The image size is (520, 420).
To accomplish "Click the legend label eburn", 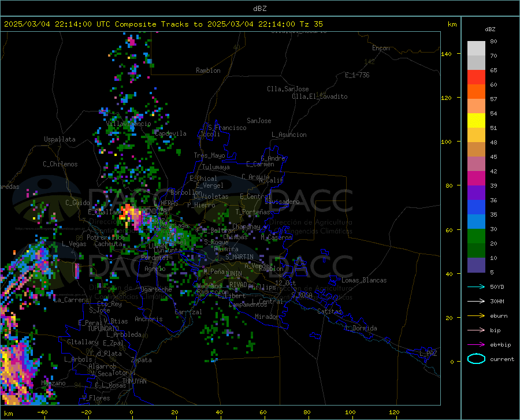I will [499, 316].
